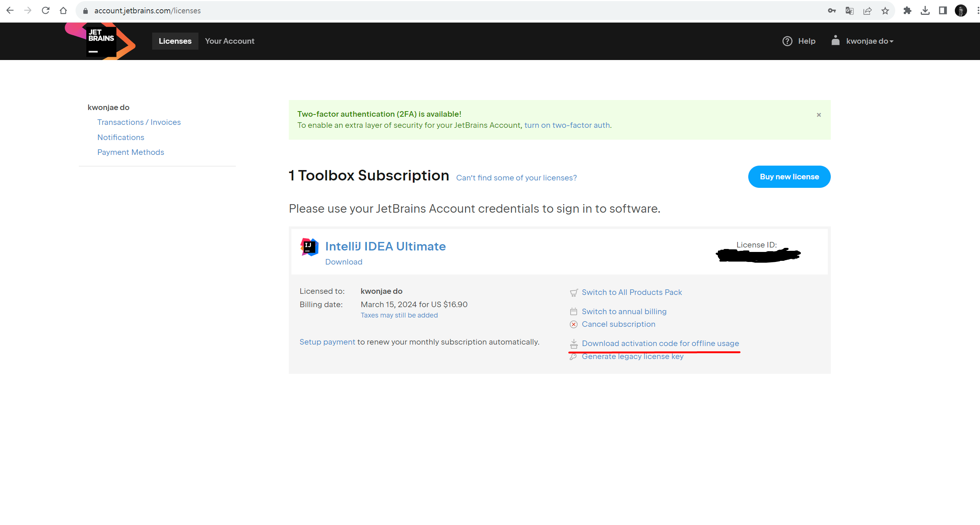The image size is (980, 525).
Task: Click the Help question mark icon
Action: tap(787, 41)
